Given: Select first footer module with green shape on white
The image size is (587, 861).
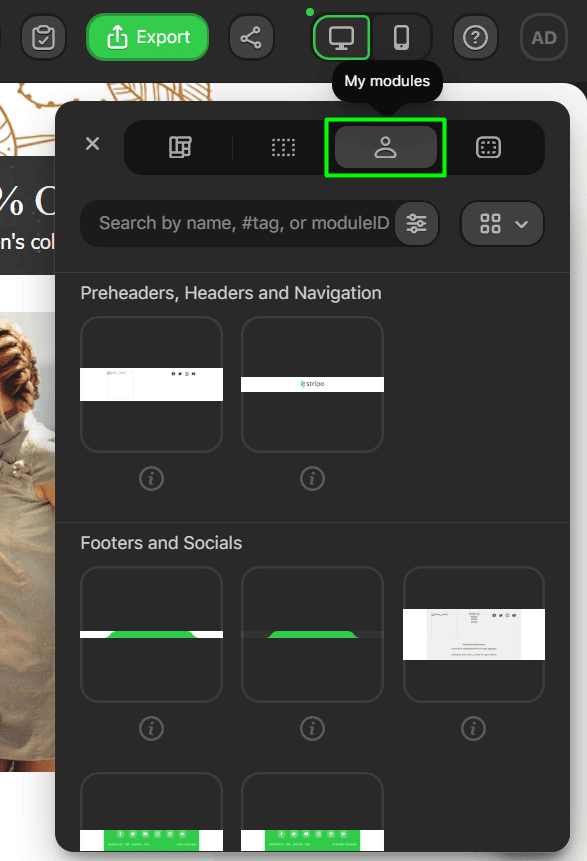Looking at the screenshot, I should pyautogui.click(x=152, y=634).
